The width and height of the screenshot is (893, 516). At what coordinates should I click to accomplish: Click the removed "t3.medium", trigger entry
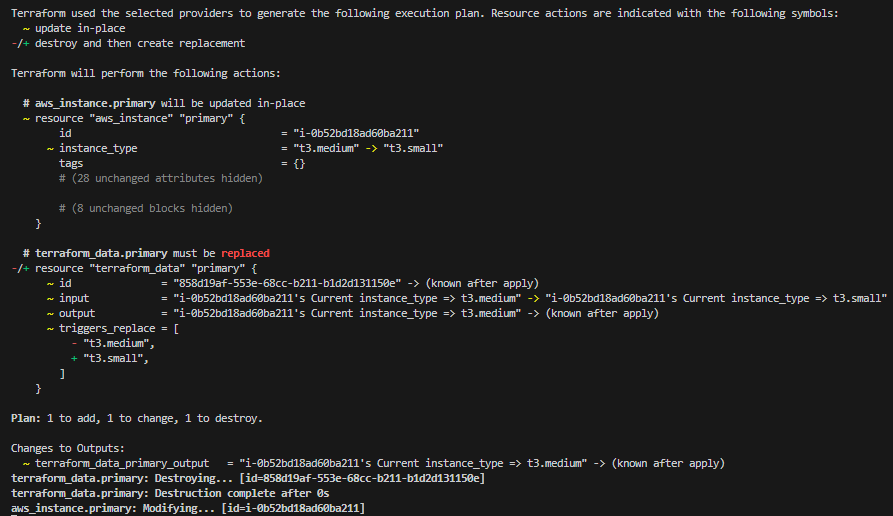(x=113, y=343)
